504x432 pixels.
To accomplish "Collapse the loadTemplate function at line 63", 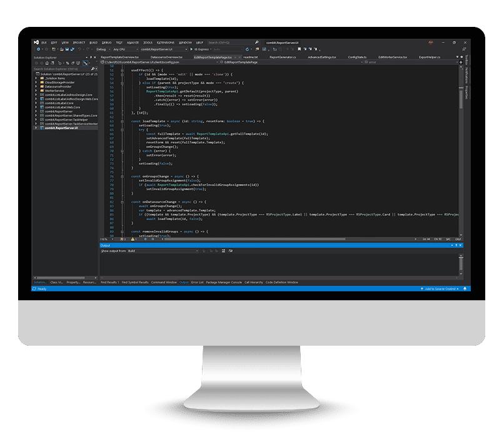I will (x=122, y=121).
